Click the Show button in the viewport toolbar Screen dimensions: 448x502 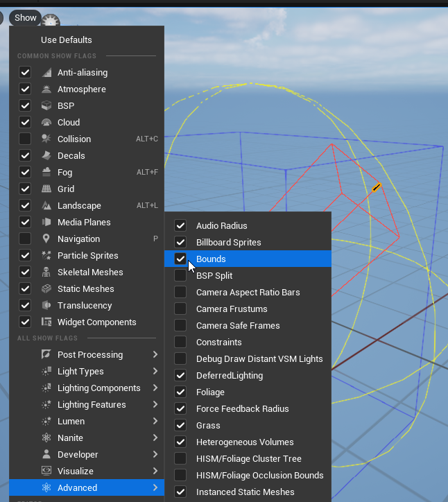coord(26,18)
